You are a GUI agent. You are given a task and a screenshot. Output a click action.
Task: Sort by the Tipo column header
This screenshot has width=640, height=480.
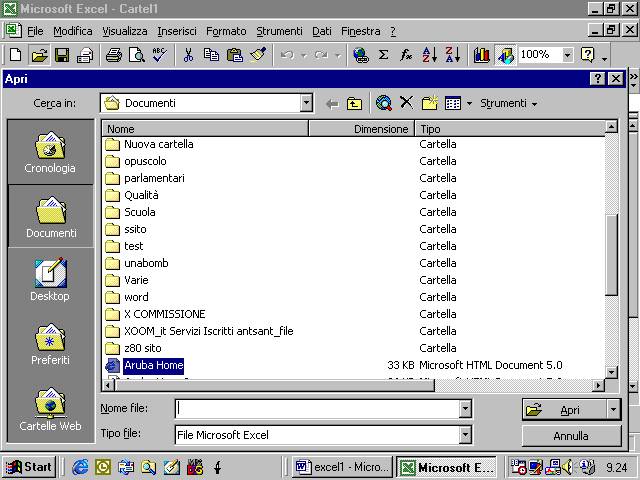coord(510,129)
